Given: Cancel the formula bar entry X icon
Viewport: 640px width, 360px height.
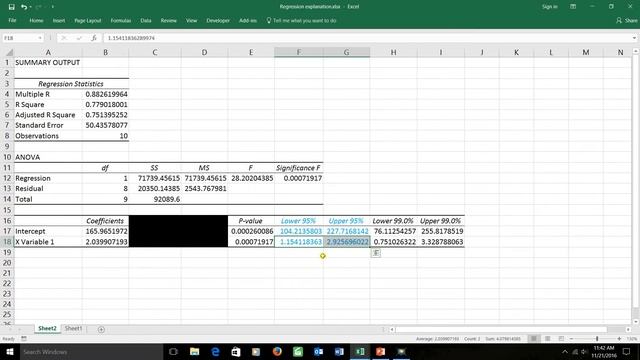Looking at the screenshot, I should coord(64,38).
